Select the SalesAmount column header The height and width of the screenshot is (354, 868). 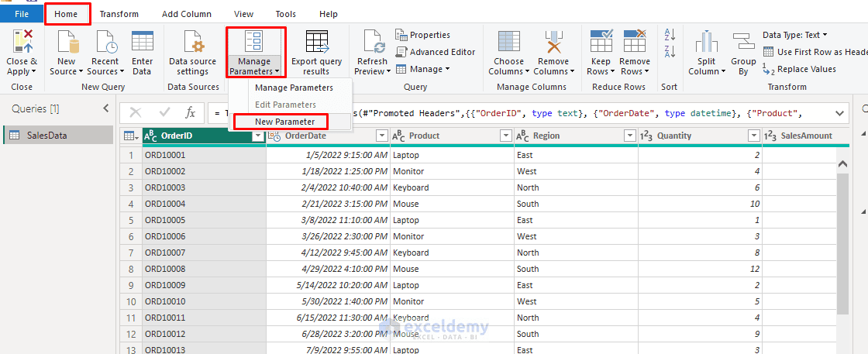click(806, 136)
